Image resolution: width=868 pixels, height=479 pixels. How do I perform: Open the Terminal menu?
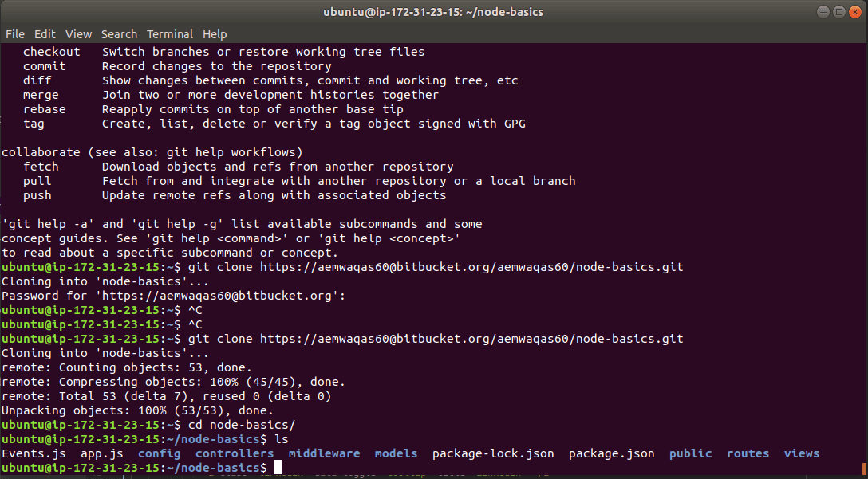[x=170, y=34]
